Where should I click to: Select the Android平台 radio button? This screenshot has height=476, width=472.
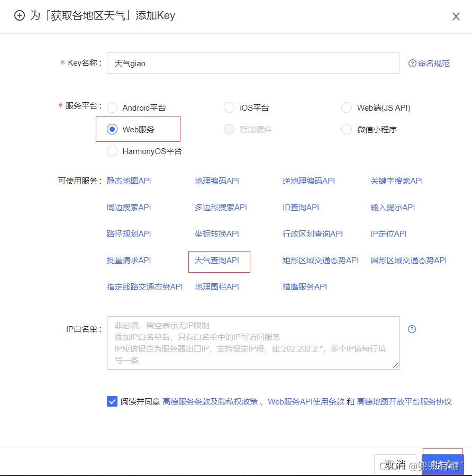point(112,107)
